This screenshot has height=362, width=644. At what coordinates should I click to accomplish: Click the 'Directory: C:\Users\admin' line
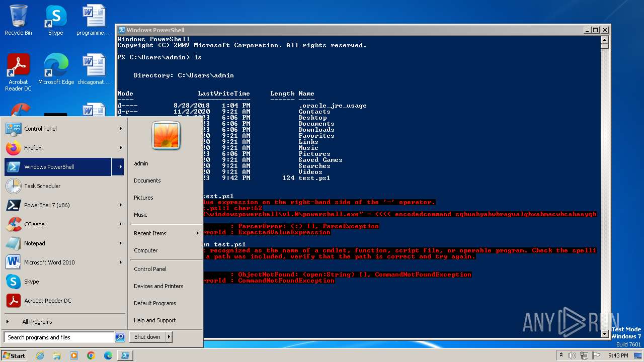pos(184,75)
